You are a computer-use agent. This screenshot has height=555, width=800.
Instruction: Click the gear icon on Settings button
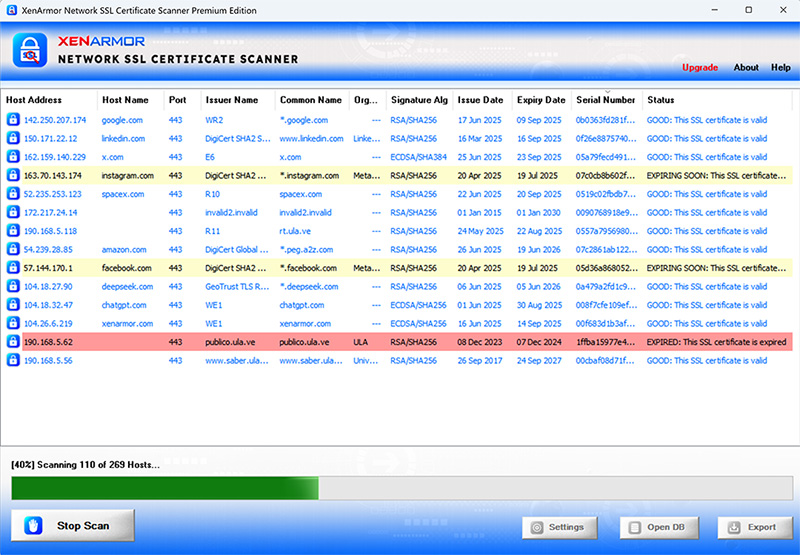tap(537, 527)
